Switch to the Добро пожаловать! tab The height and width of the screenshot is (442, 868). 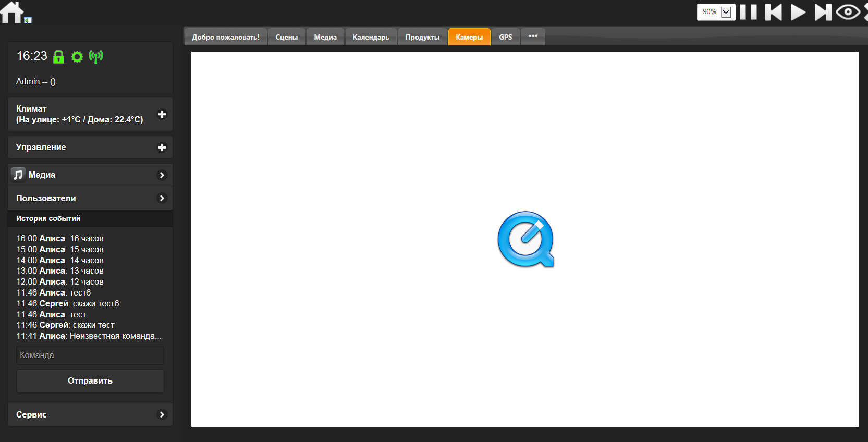226,37
